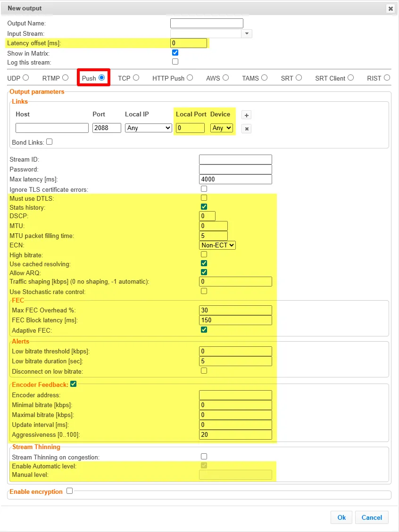Remove the link row with x icon
Image resolution: width=399 pixels, height=532 pixels.
[247, 129]
